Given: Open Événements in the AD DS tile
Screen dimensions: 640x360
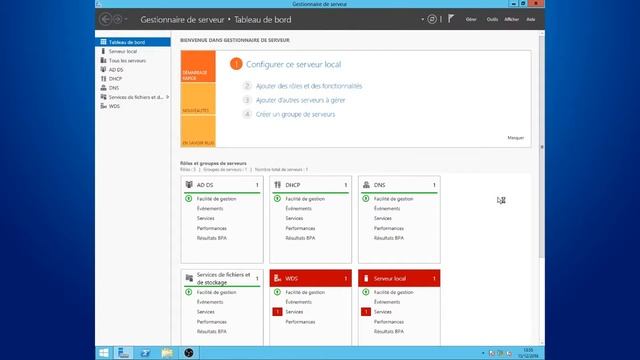Looking at the screenshot, I should pos(210,209).
